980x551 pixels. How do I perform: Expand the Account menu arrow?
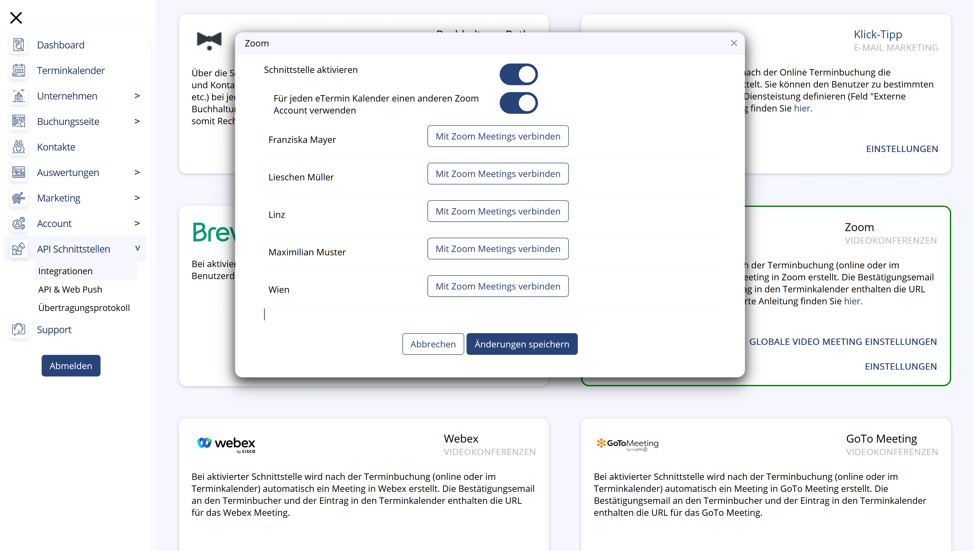(x=137, y=223)
